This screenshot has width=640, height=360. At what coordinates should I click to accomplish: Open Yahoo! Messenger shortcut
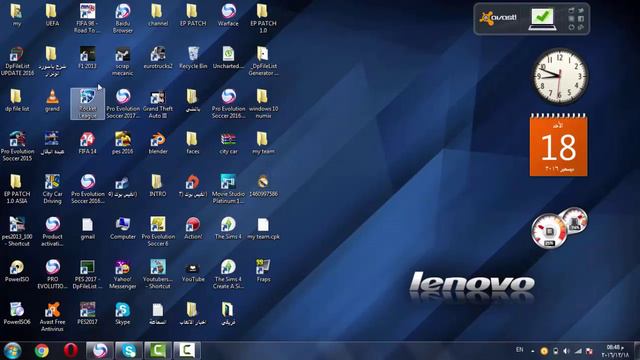pos(122,274)
